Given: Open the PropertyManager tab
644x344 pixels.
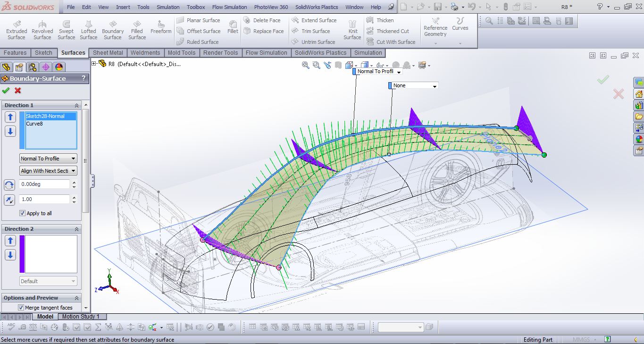Looking at the screenshot, I should (x=19, y=67).
